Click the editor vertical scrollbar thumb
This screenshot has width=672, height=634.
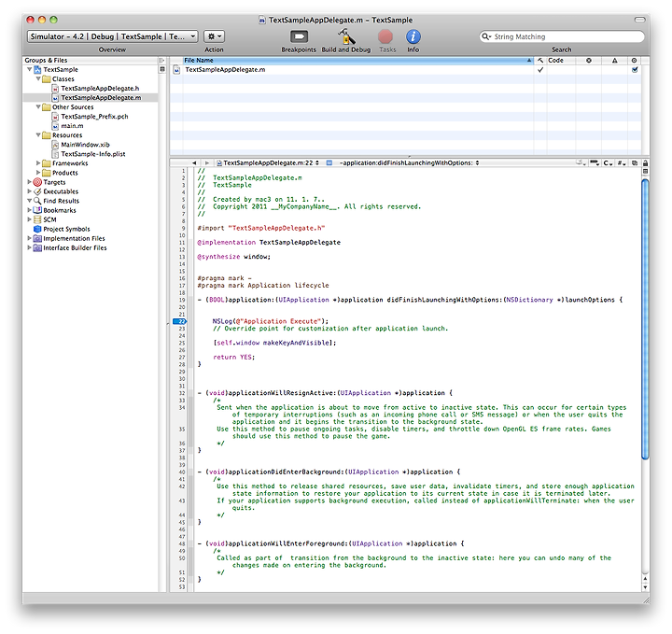click(645, 319)
